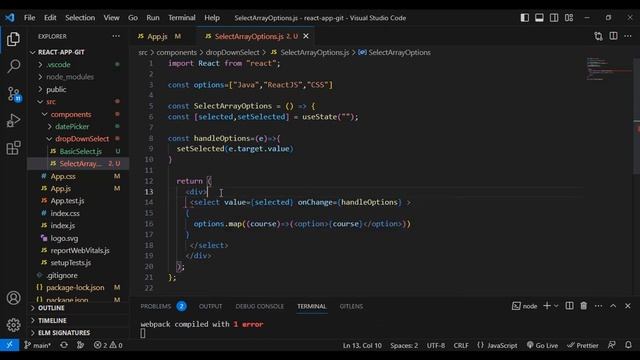Close the SelectArrayOptions.js tab

pos(306,36)
